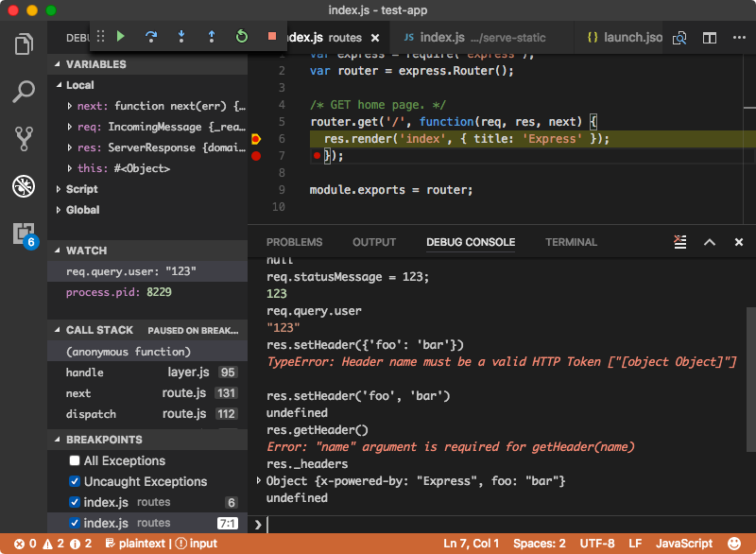The width and height of the screenshot is (756, 554).
Task: Change encoding via UTF-8
Action: pyautogui.click(x=597, y=544)
